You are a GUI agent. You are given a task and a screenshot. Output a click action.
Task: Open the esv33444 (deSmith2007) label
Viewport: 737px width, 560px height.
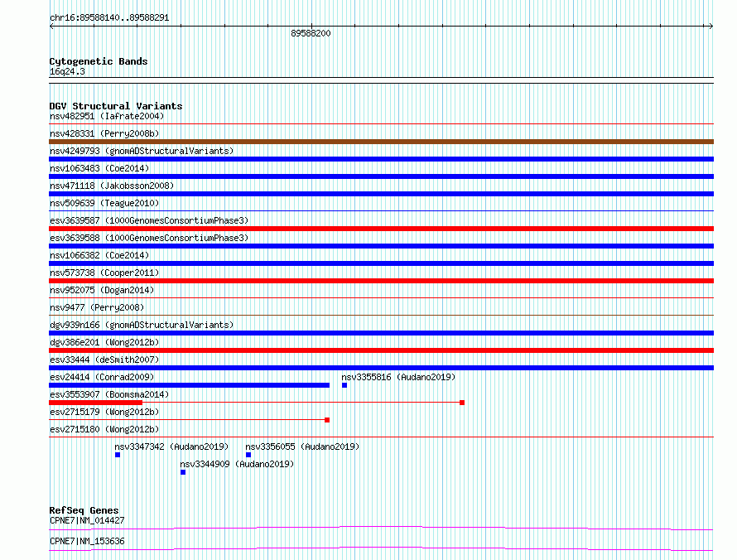coord(104,360)
